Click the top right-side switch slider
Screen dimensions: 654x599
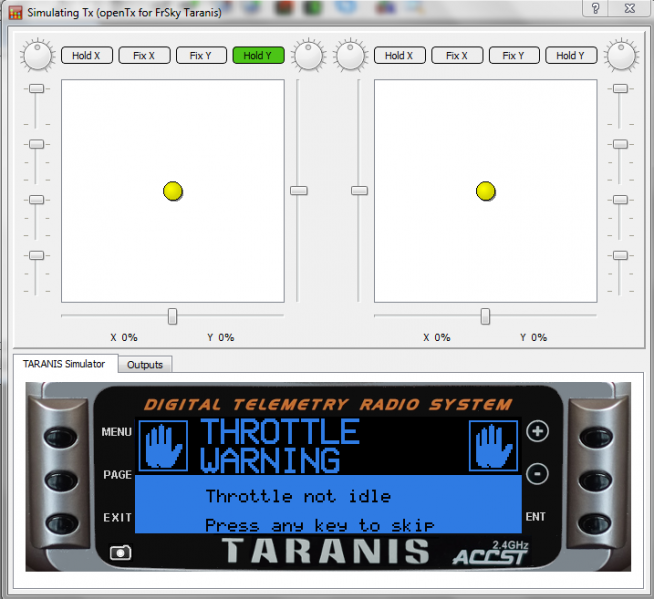620,88
